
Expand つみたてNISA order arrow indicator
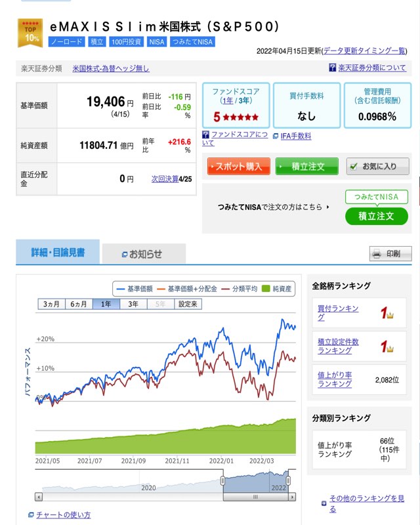click(x=327, y=207)
